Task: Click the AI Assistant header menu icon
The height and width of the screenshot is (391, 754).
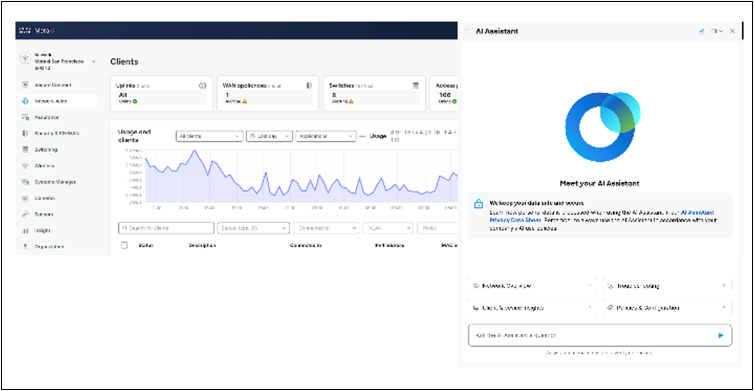Action: coord(466,31)
